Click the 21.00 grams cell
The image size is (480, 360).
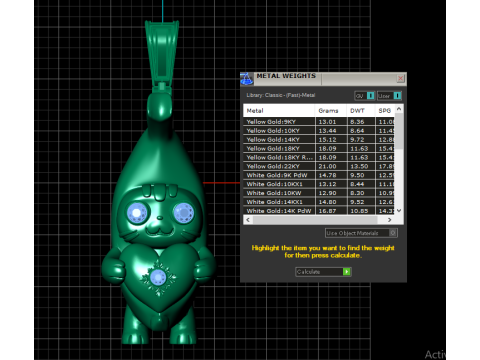(x=331, y=166)
